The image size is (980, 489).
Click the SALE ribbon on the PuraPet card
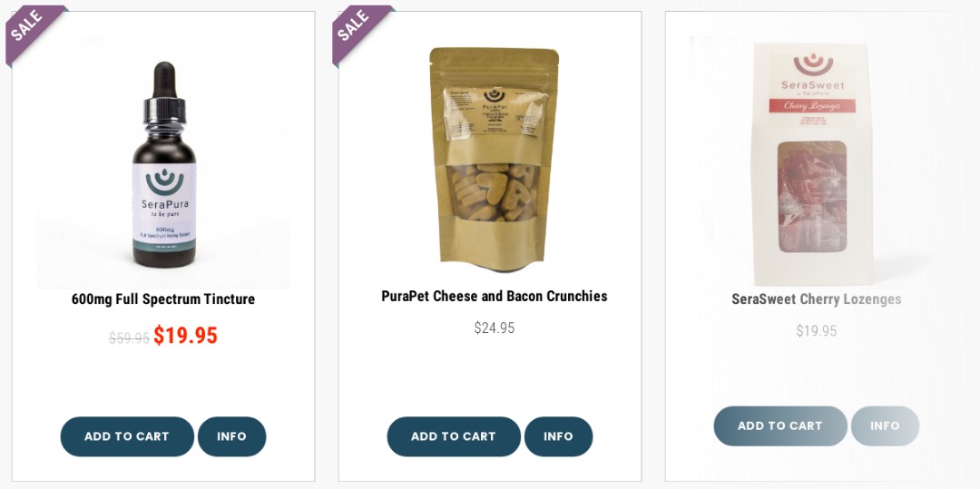click(x=357, y=29)
